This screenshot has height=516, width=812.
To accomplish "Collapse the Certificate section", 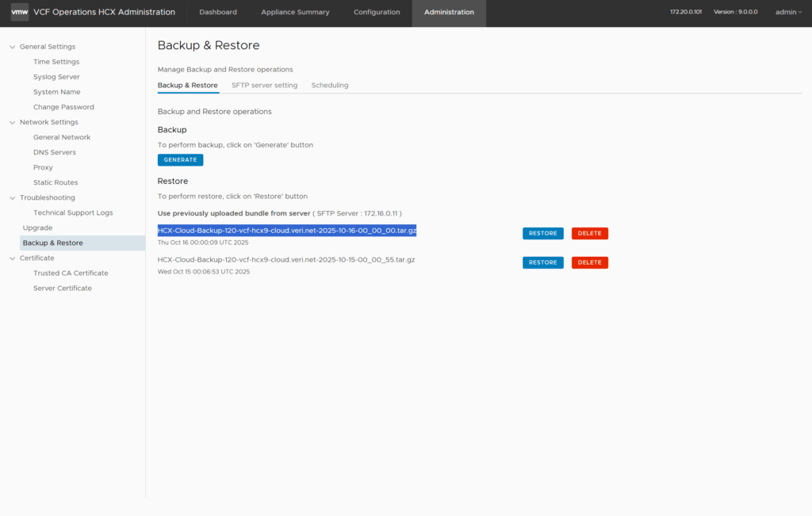I will point(13,258).
